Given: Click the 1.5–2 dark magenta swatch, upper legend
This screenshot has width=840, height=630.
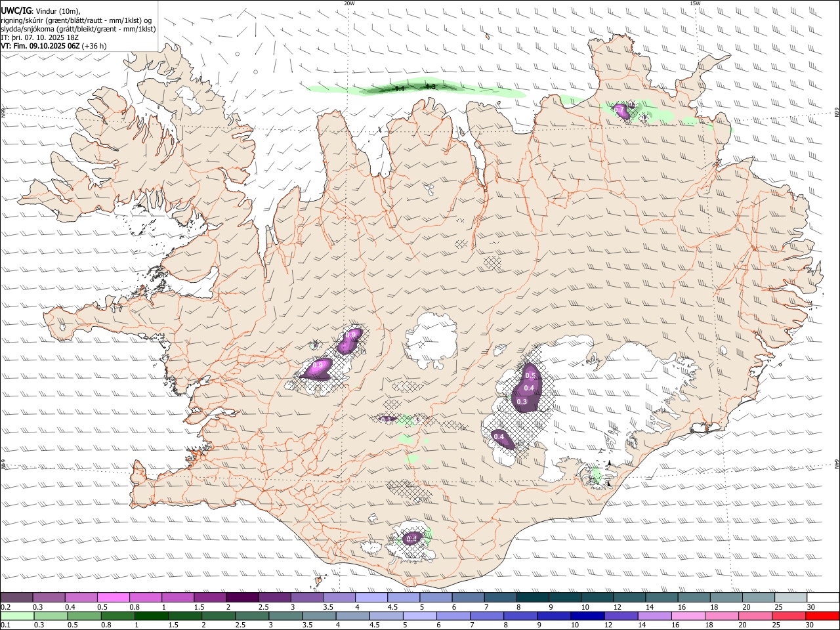Looking at the screenshot, I should tap(209, 598).
